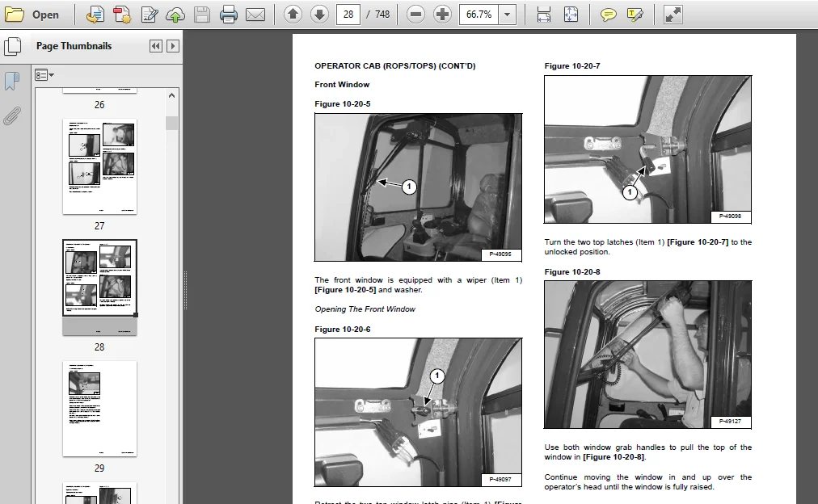Click the 'Opening The Front Window' subheading
818x504 pixels.
[365, 309]
